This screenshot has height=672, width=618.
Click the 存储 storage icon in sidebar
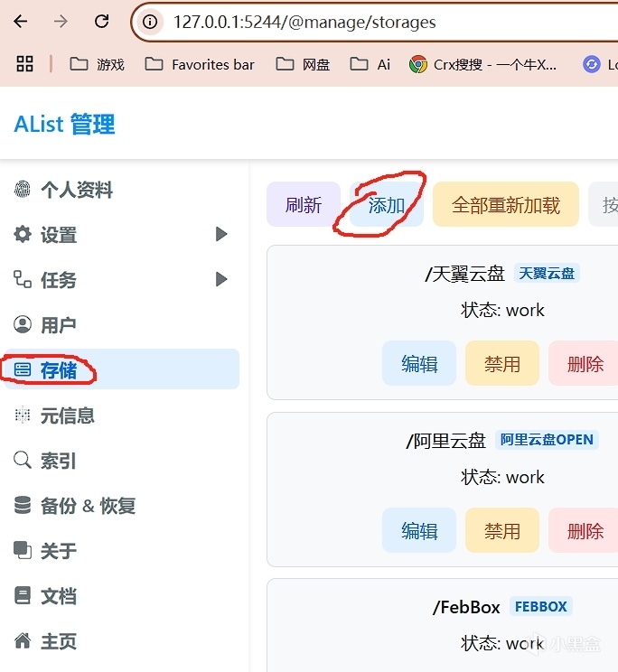tap(22, 370)
